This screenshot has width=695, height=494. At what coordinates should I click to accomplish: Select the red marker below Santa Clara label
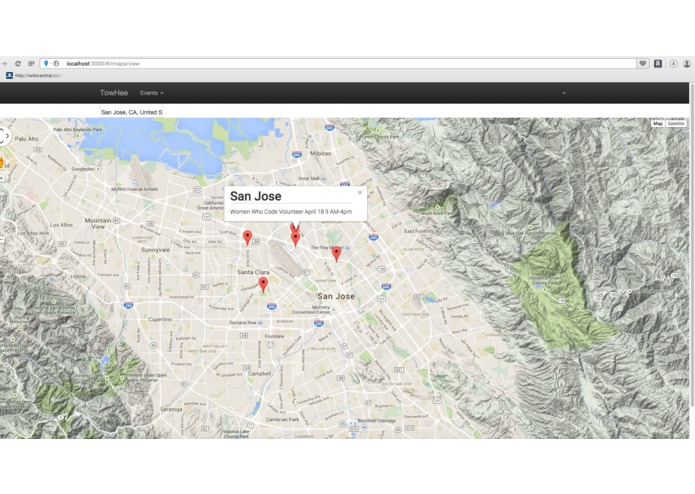263,284
